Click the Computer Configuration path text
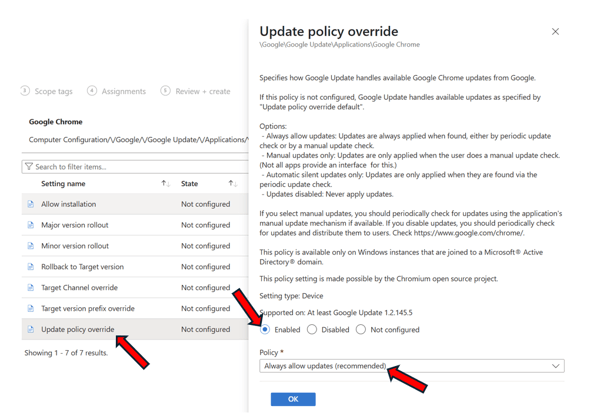The width and height of the screenshot is (600, 413). [x=139, y=140]
